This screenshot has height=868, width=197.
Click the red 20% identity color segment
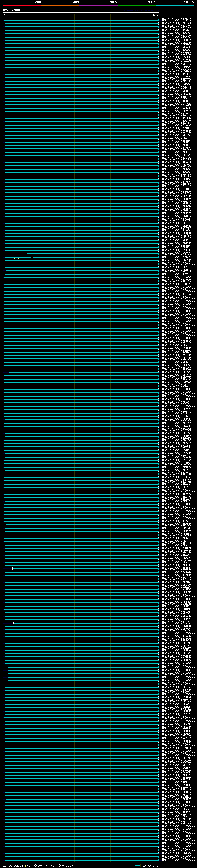point(22,6)
